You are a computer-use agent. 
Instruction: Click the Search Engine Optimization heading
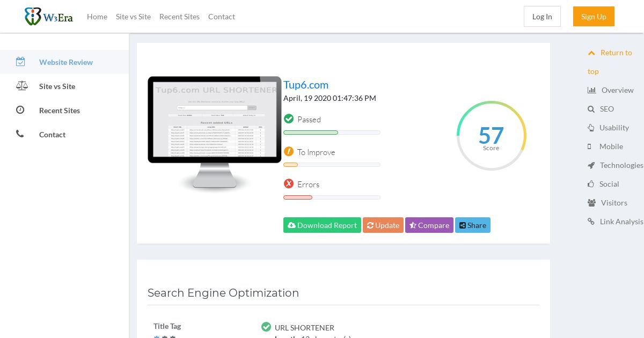click(x=223, y=293)
